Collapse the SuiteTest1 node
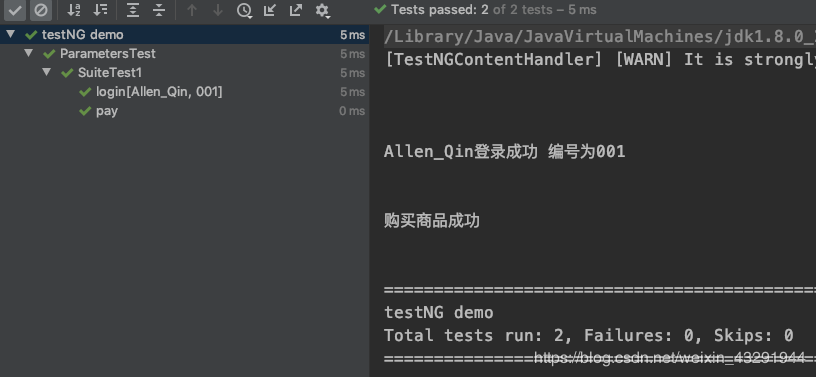This screenshot has height=377, width=816. click(47, 72)
